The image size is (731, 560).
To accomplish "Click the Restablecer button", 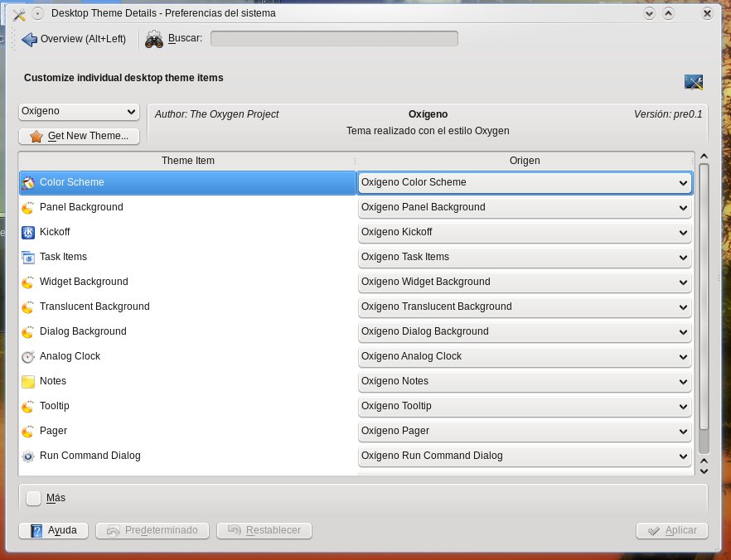I will pyautogui.click(x=264, y=530).
